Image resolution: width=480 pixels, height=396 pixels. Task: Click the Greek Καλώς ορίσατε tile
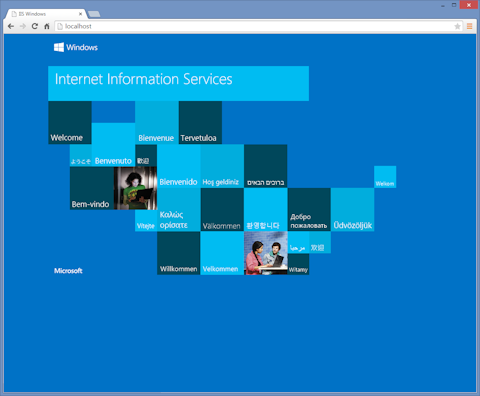click(x=179, y=210)
